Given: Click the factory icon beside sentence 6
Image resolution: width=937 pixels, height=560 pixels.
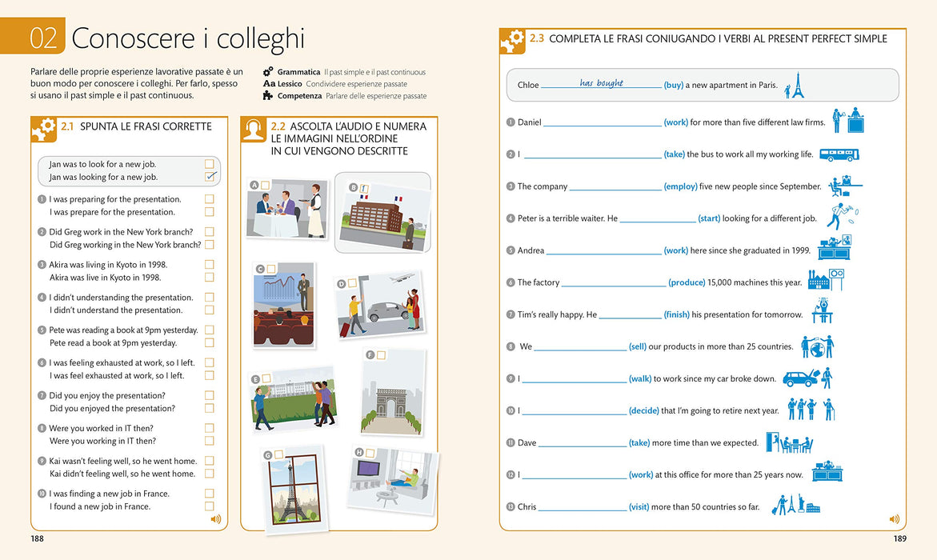Looking at the screenshot, I should 825,280.
